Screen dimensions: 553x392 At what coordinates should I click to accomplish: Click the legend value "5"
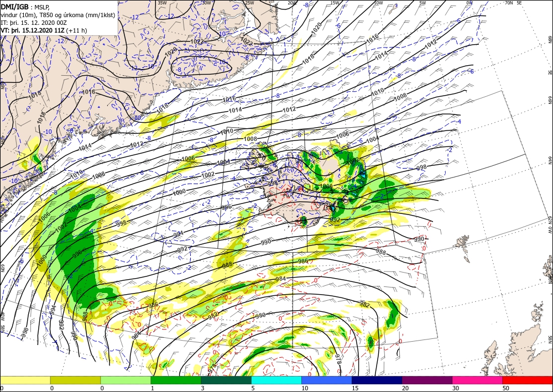(253, 388)
